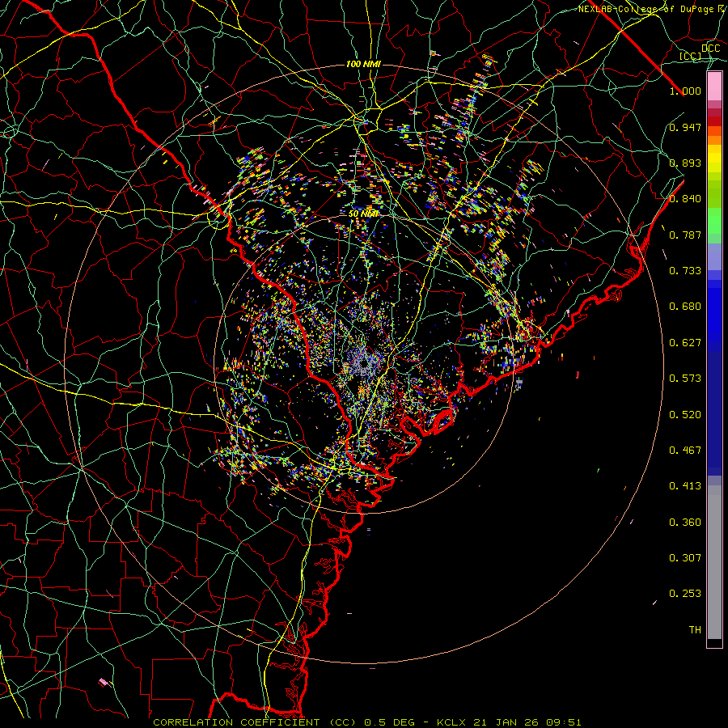Pick the black TH box at color bar bottom
The image size is (728, 728).
click(x=714, y=642)
